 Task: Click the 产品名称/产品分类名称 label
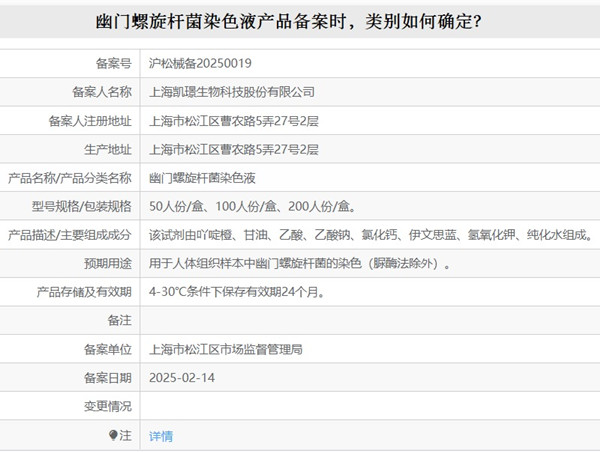coord(70,178)
